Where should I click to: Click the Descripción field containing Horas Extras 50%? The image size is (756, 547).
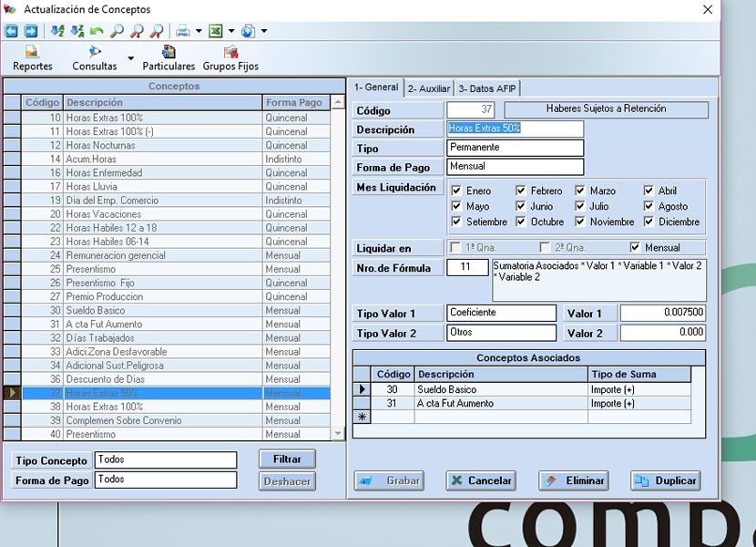515,129
